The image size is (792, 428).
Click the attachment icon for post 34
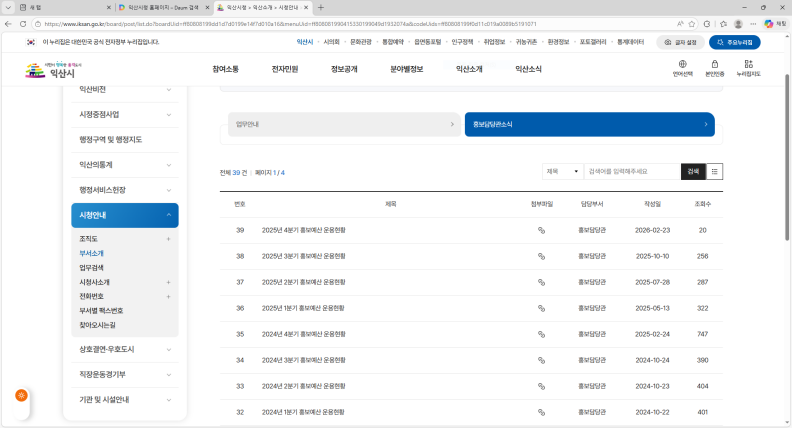[x=541, y=360]
